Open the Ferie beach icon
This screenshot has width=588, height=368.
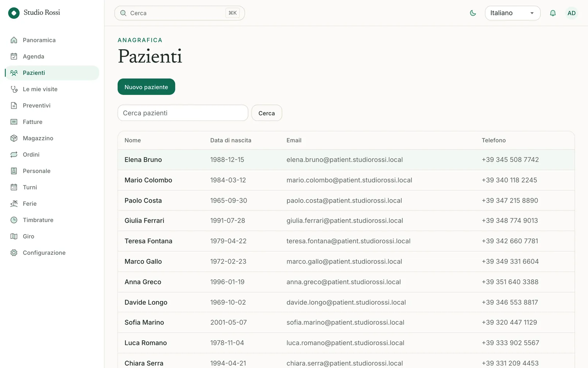(14, 204)
